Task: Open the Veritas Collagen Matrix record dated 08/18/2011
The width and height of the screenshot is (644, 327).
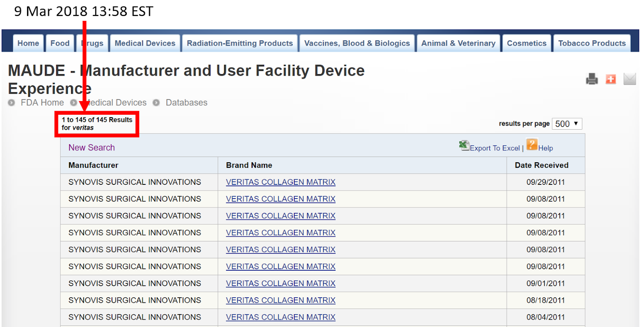Action: click(281, 300)
